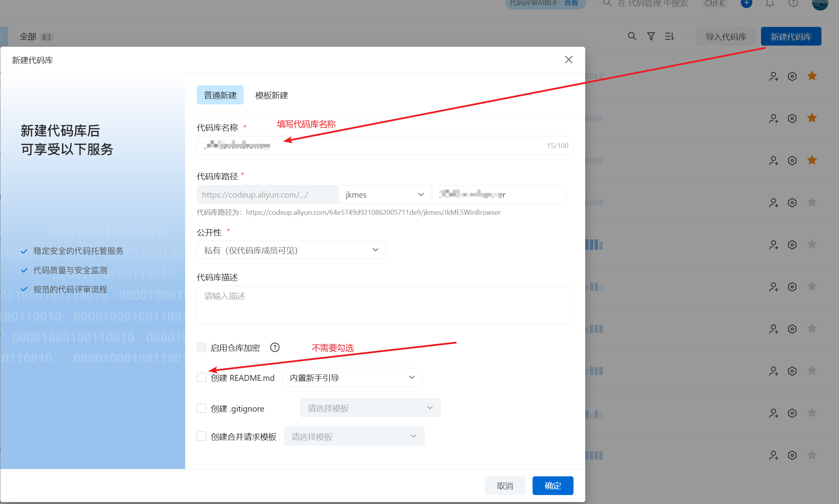Screen dimensions: 839x504
Task: Enable the 启用仓库加密 checkbox
Action: click(202, 347)
